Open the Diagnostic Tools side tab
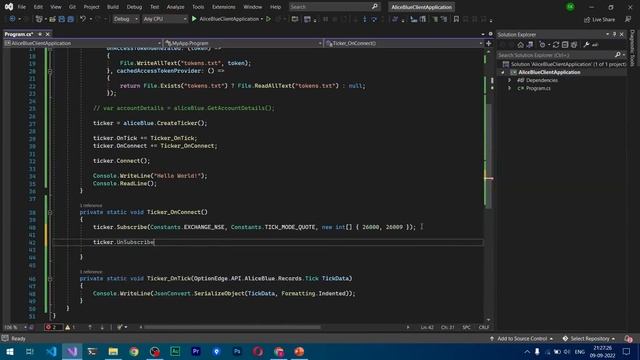Viewport: 640px width, 360px height. pyautogui.click(x=633, y=48)
